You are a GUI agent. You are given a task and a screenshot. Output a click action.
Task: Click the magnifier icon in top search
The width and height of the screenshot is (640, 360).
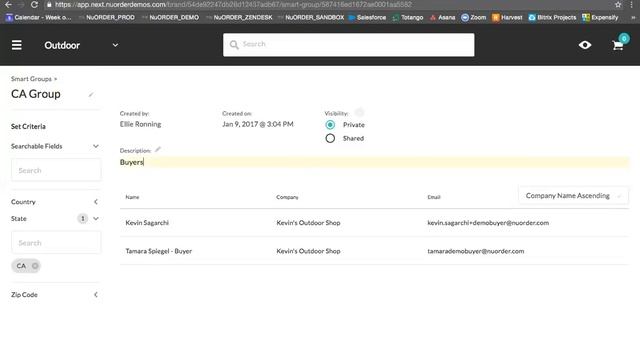(x=234, y=44)
